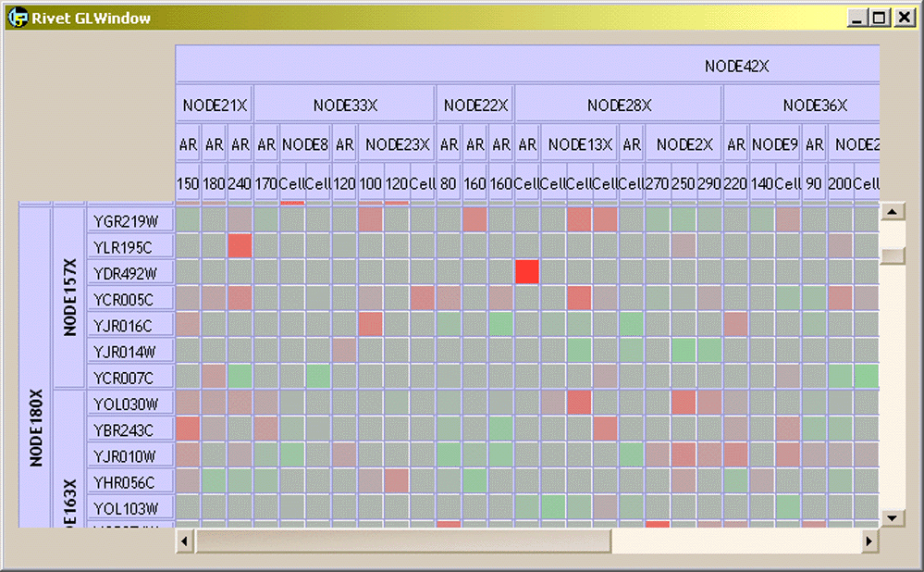Click the horizontal scrollbar thumb
The height and width of the screenshot is (572, 924).
(402, 540)
